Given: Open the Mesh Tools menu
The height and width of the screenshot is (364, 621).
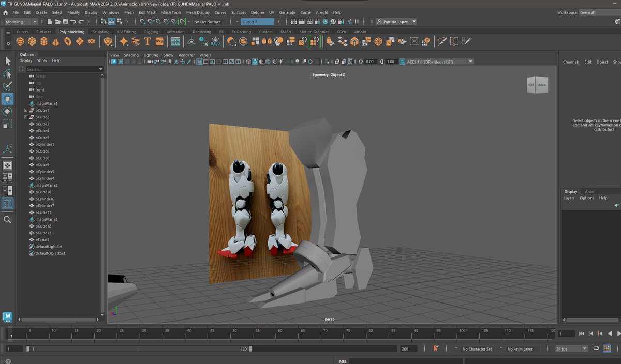Looking at the screenshot, I should (171, 12).
